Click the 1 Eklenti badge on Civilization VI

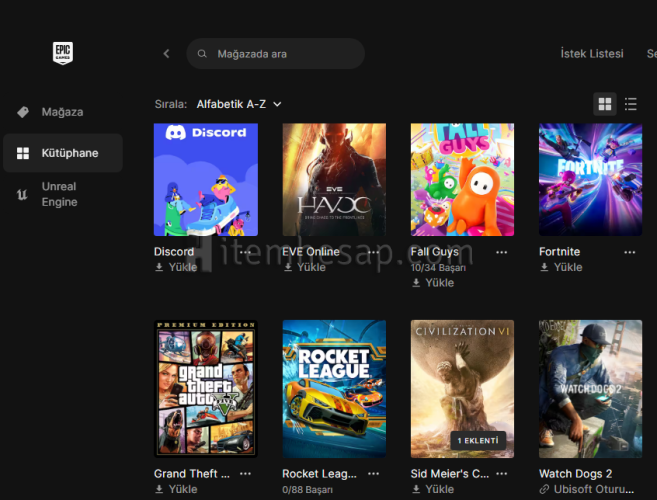coord(477,440)
